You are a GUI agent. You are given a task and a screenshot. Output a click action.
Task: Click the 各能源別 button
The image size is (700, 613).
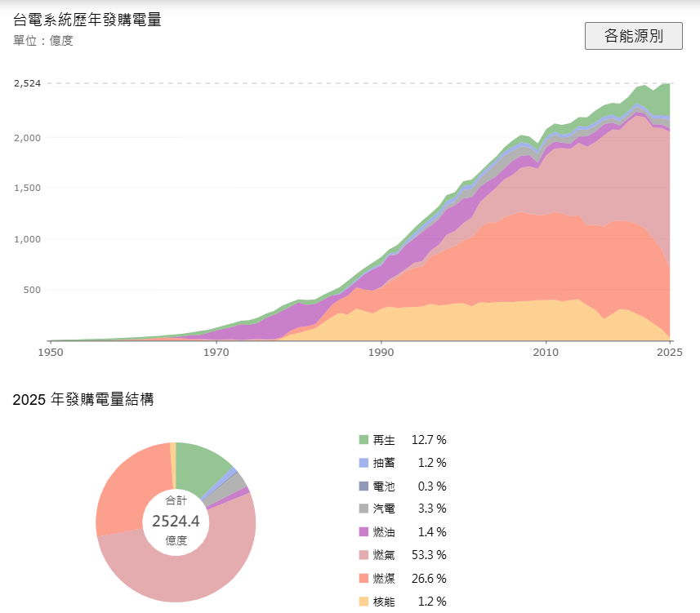(633, 36)
